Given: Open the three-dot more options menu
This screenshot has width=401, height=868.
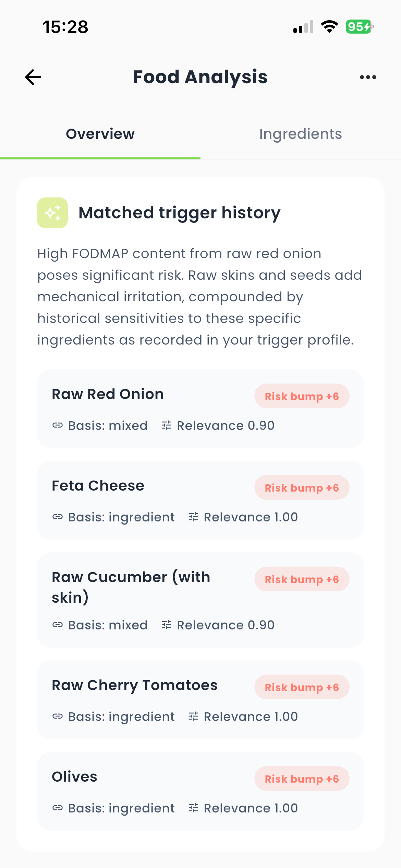Looking at the screenshot, I should pyautogui.click(x=368, y=77).
